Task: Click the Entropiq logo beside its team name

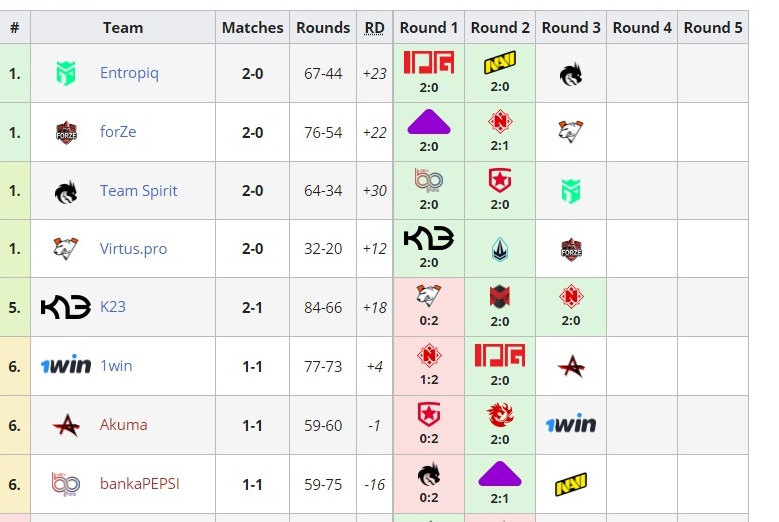Action: point(66,73)
